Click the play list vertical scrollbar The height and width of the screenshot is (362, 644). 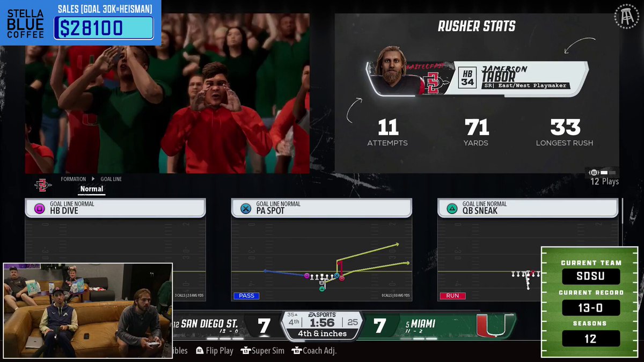(x=622, y=211)
